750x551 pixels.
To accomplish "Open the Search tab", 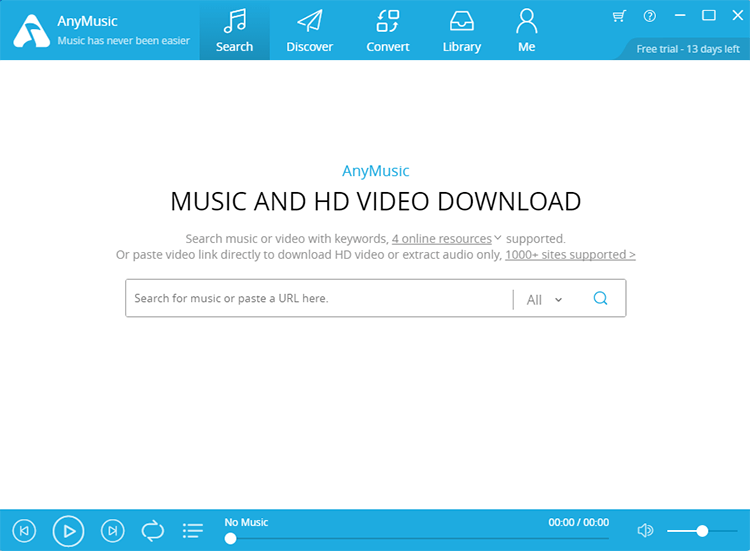I will [234, 30].
